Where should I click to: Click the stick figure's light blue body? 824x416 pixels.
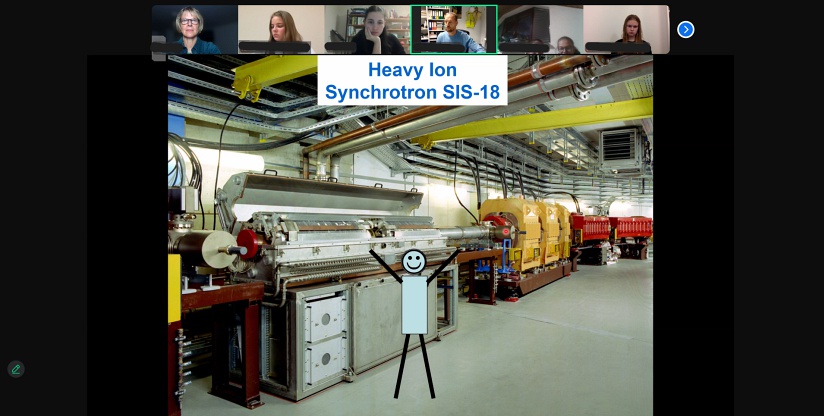click(x=414, y=304)
